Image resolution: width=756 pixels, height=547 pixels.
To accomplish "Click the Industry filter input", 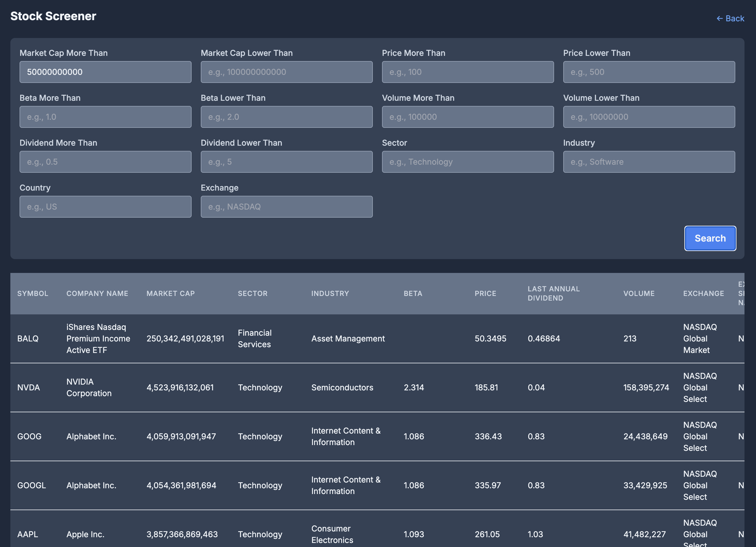I will point(649,162).
